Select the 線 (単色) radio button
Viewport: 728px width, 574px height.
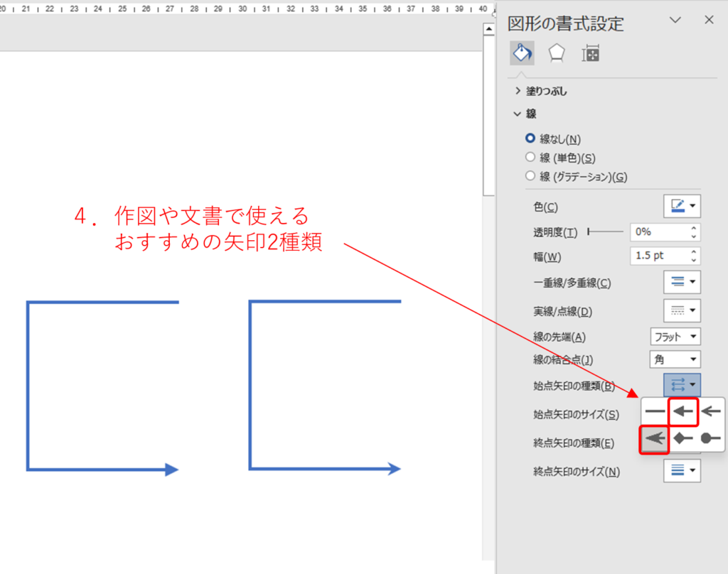click(x=531, y=157)
